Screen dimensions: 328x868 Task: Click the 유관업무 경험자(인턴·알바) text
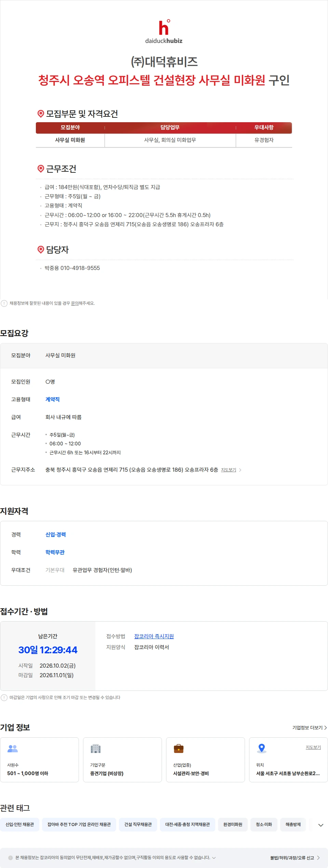[102, 570]
